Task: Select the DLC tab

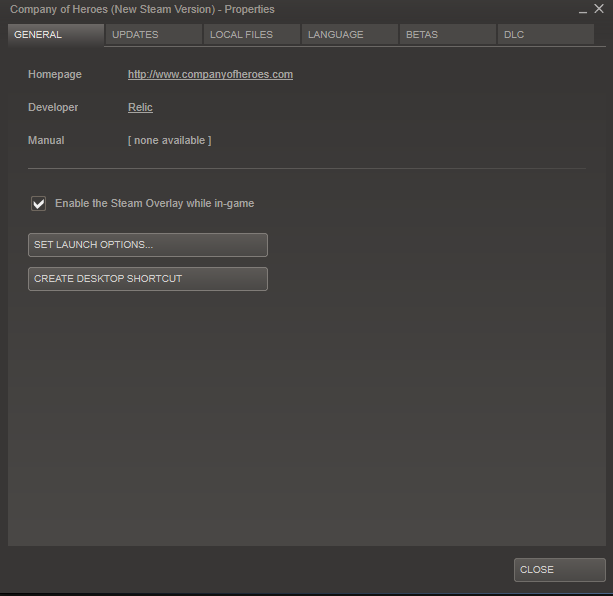Action: coord(546,35)
